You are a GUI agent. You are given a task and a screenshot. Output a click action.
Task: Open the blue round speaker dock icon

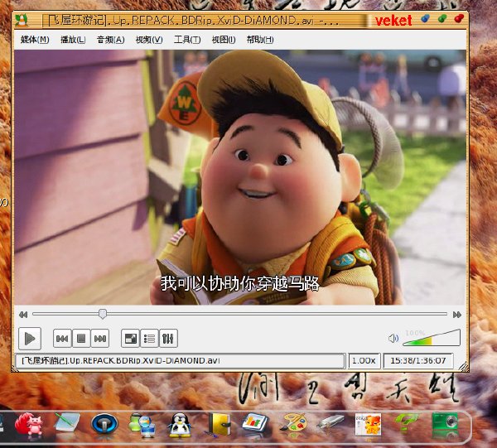[x=104, y=424]
